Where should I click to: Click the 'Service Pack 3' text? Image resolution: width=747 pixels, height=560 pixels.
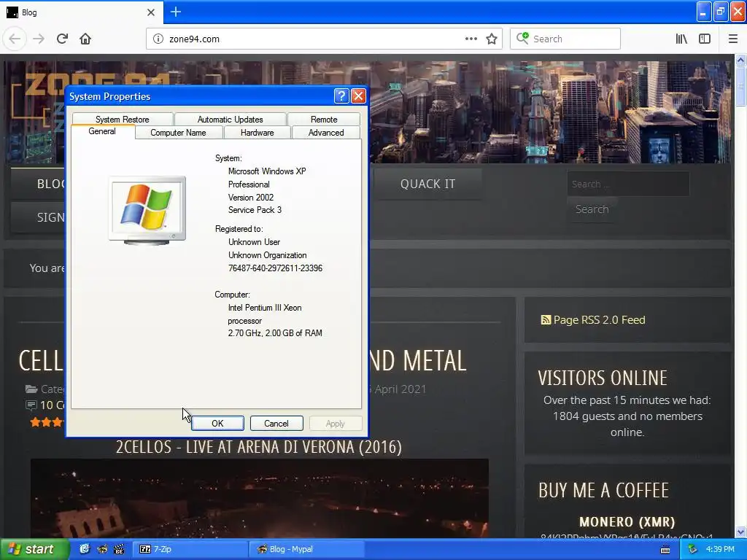pyautogui.click(x=255, y=210)
